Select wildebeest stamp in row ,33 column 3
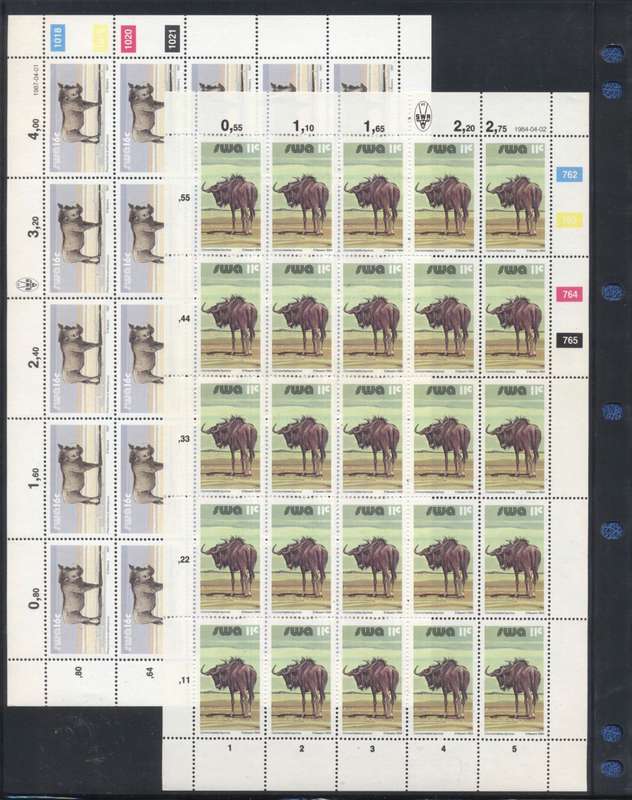 pyautogui.click(x=372, y=438)
